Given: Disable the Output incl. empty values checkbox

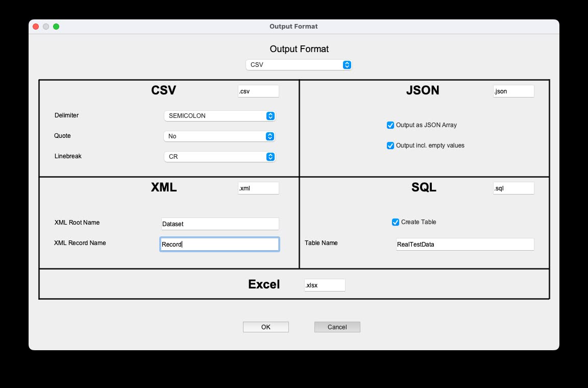Looking at the screenshot, I should pos(390,145).
